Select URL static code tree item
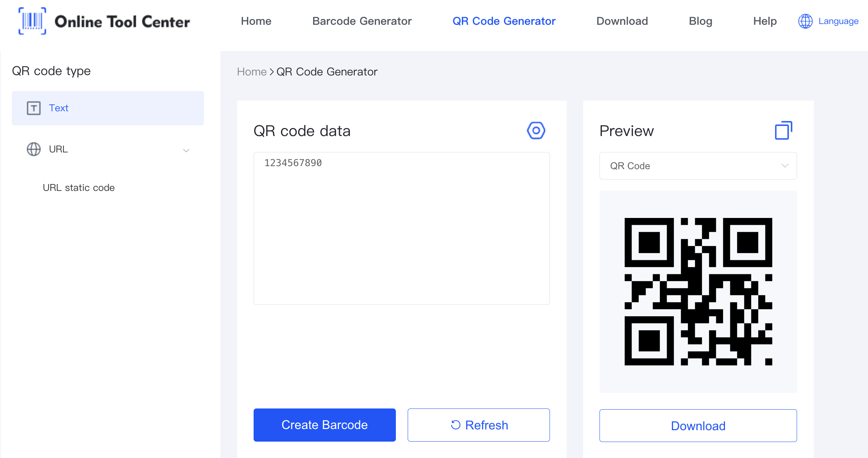Image resolution: width=868 pixels, height=458 pixels. tap(79, 187)
